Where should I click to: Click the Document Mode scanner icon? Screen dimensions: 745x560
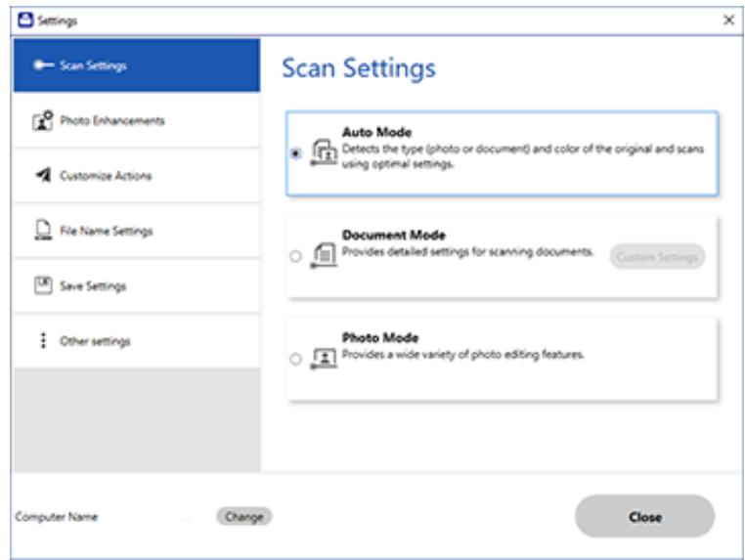pos(324,255)
